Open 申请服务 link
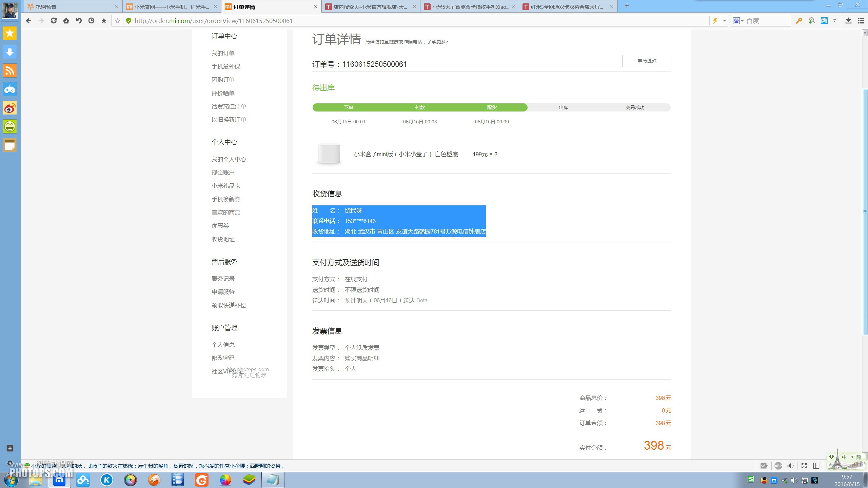Viewport: 868px width, 488px height. click(223, 292)
